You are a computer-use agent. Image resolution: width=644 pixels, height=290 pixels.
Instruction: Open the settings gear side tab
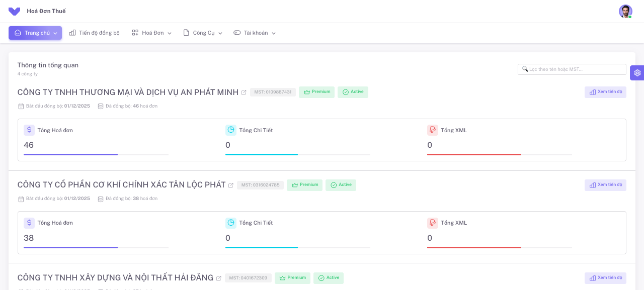pos(637,73)
